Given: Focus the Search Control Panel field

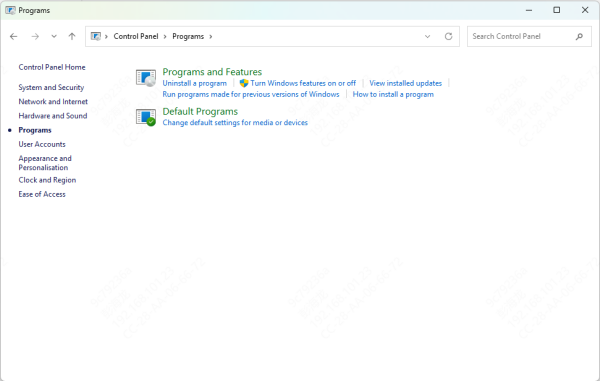Looking at the screenshot, I should (x=529, y=36).
